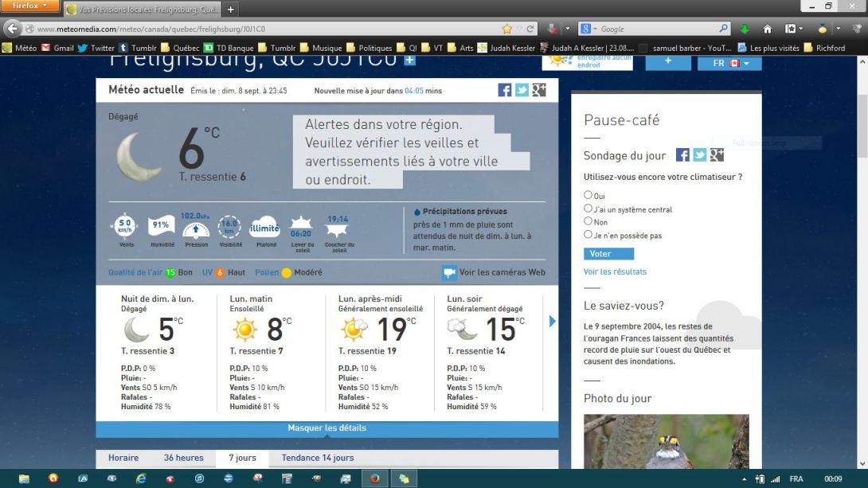Click the Twitter share icon in Météo actuelle header
This screenshot has width=868, height=488.
[522, 90]
